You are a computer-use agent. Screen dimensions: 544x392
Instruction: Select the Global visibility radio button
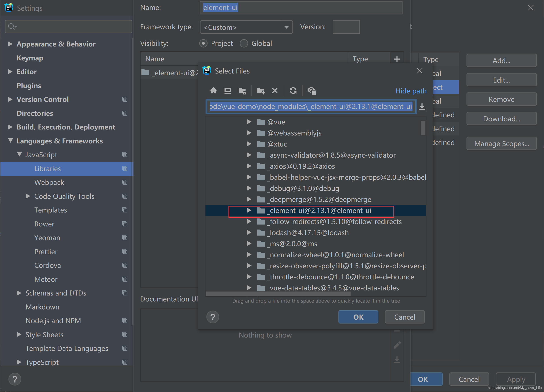pyautogui.click(x=244, y=43)
